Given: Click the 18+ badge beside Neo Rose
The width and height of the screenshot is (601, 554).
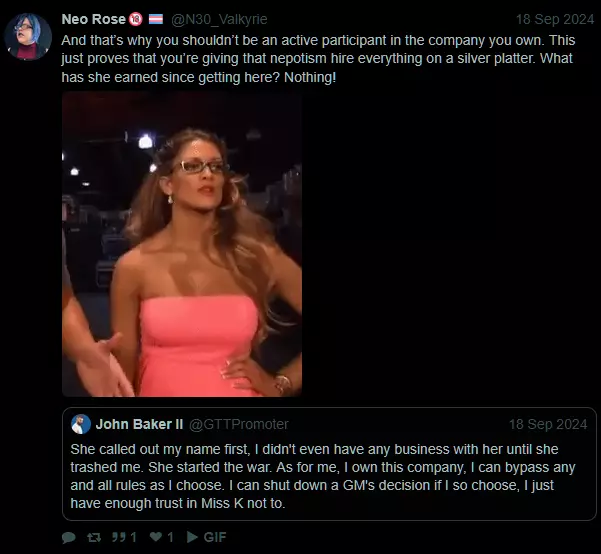Looking at the screenshot, I should 135,19.
